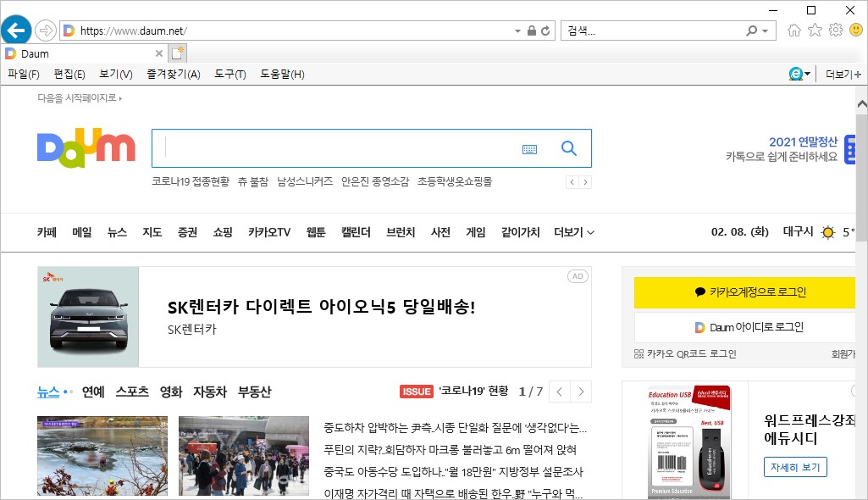Click 카카오계정으로 로그인 button

(744, 292)
